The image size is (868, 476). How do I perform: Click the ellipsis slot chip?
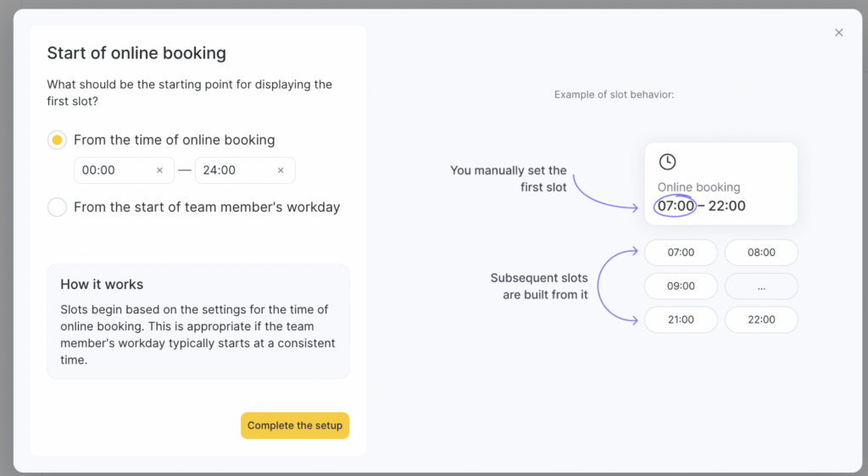pos(761,286)
